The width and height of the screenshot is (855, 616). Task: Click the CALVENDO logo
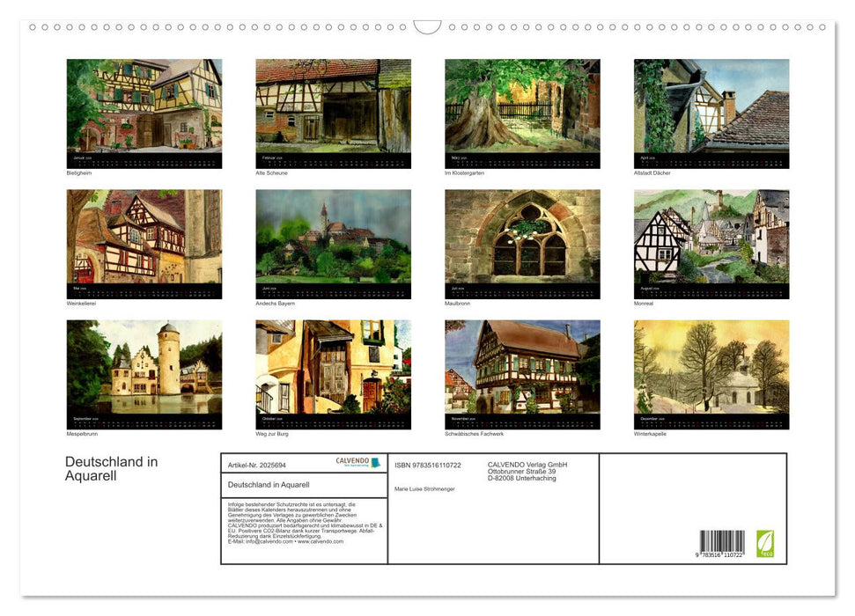point(357,462)
